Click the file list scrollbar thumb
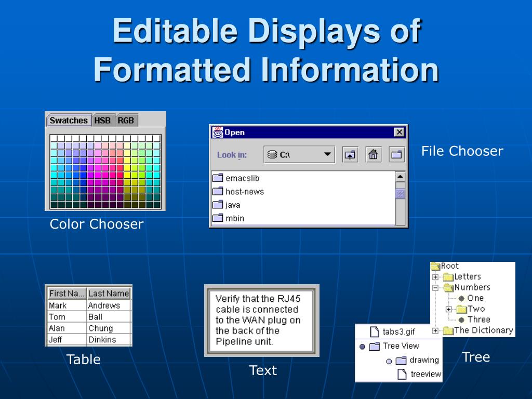532x399 pixels. [x=401, y=193]
